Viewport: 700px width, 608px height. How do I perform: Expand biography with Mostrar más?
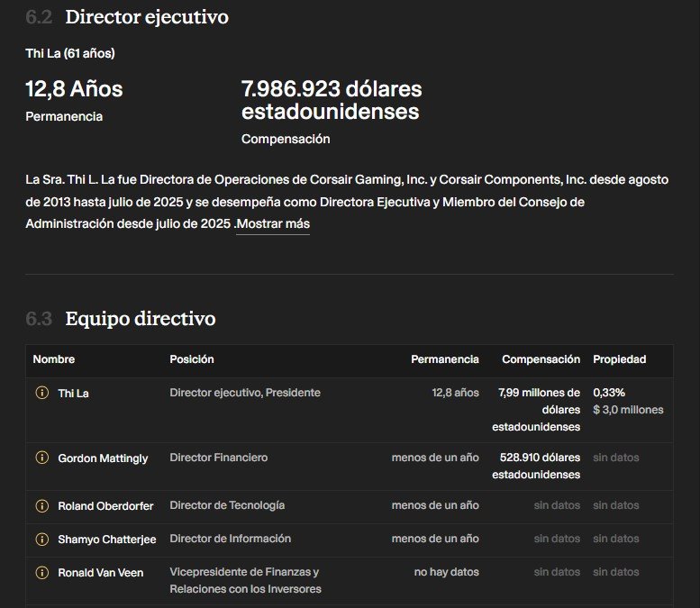click(273, 223)
